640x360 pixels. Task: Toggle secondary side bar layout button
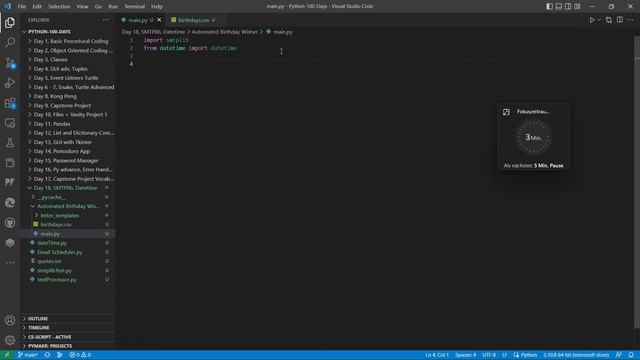pos(568,6)
